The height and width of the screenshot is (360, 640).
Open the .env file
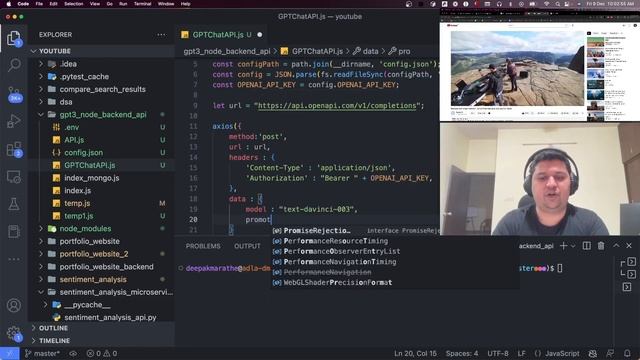click(x=72, y=127)
